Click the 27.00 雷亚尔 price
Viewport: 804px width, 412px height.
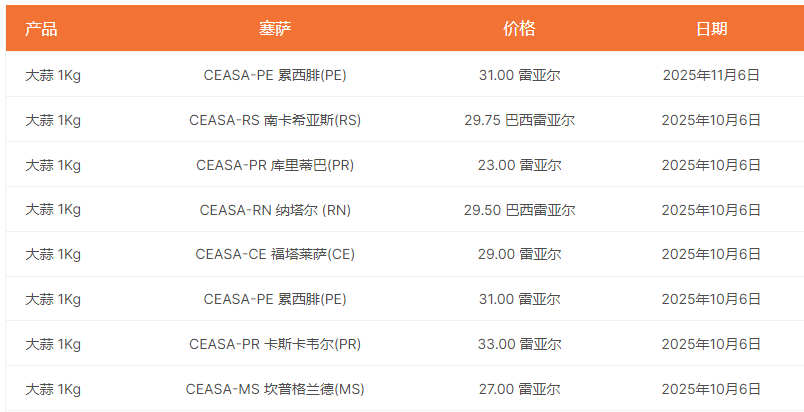(519, 389)
